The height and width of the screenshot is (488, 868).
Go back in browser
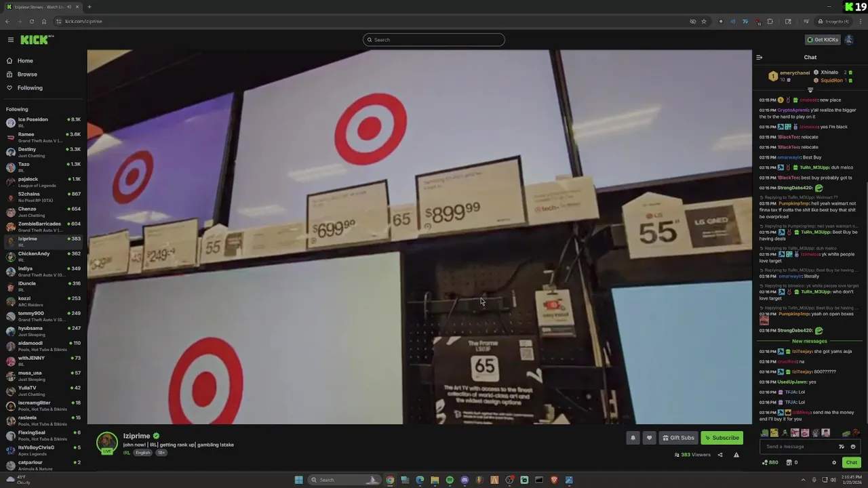point(7,21)
